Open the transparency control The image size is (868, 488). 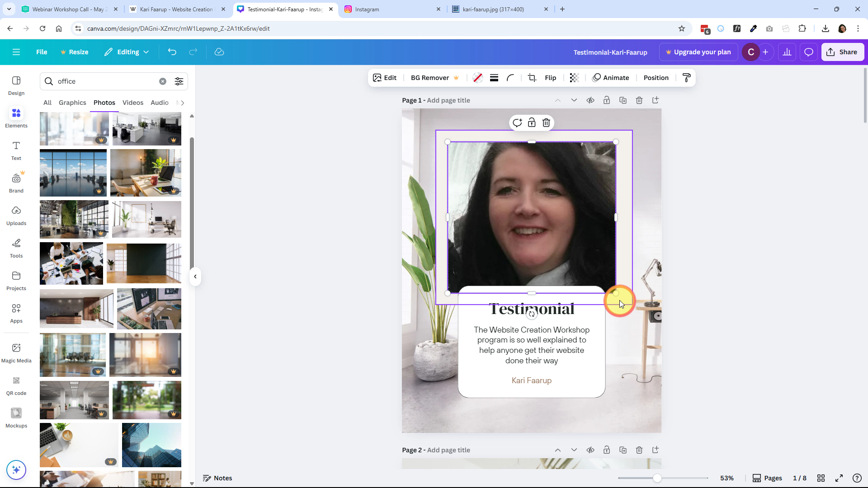[x=574, y=78]
